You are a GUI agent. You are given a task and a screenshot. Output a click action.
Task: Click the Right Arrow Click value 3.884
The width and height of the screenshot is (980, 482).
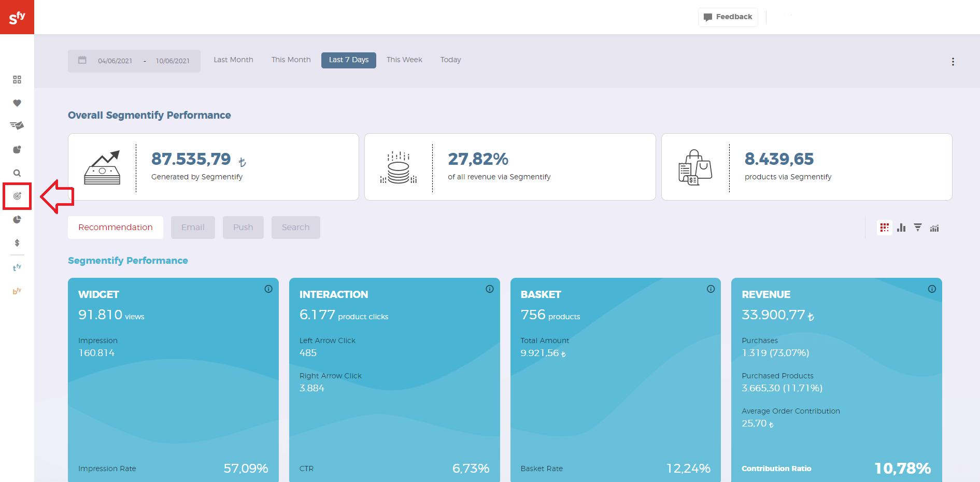(x=312, y=388)
